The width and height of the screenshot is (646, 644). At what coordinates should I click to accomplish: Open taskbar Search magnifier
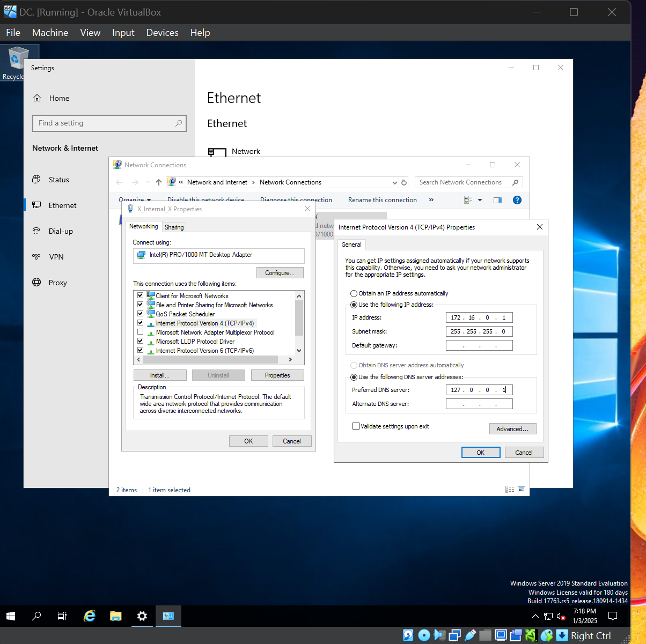36,616
